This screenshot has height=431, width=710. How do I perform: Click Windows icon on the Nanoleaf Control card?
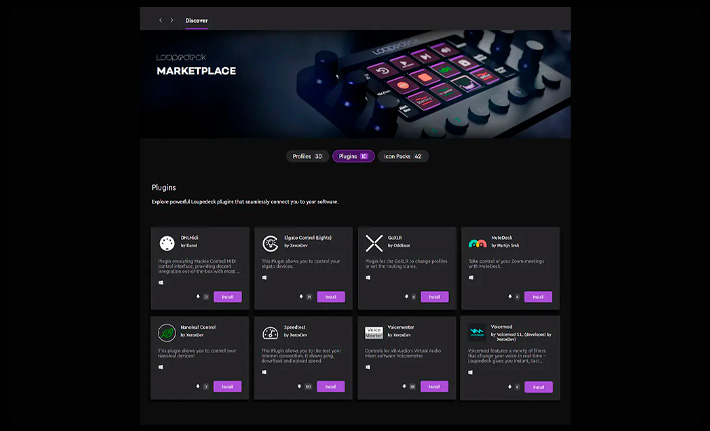point(161,367)
